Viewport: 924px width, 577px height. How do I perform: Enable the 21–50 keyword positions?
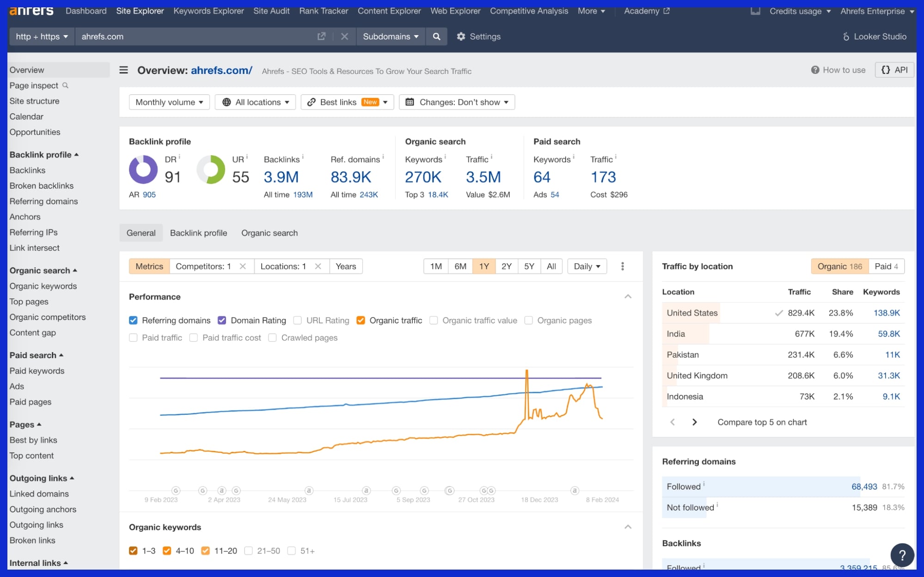(x=249, y=551)
